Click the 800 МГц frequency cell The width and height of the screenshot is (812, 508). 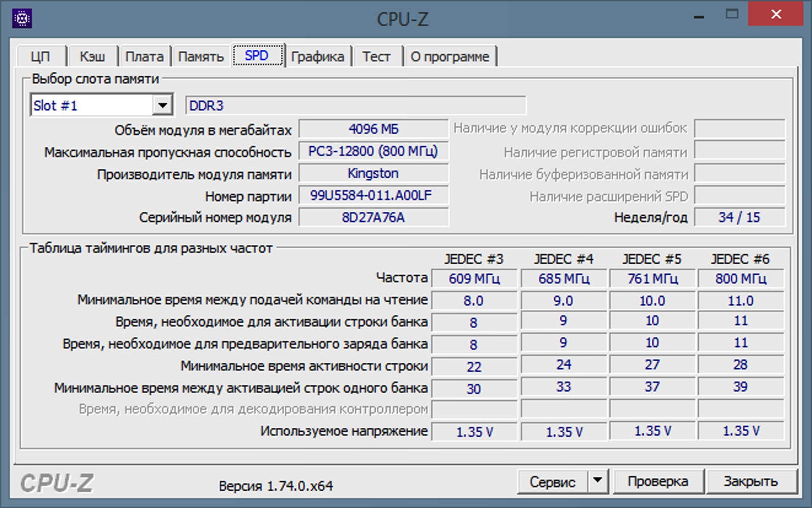click(741, 278)
